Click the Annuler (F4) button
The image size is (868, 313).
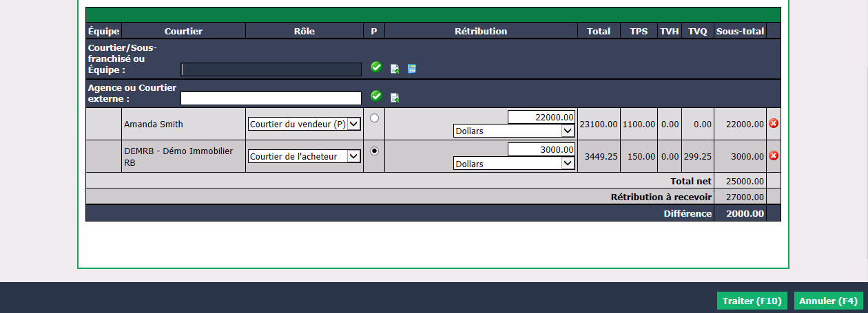pos(829,301)
